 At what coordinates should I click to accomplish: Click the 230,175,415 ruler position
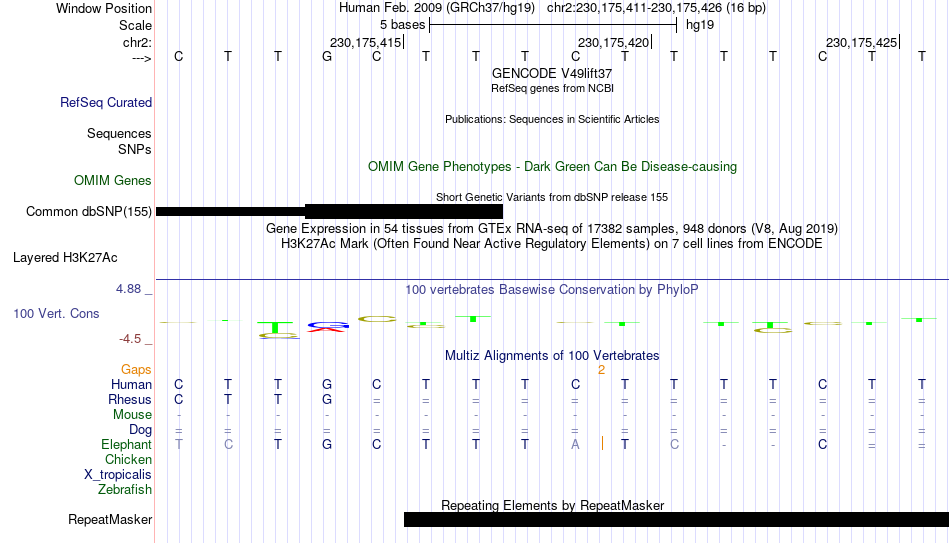tap(365, 42)
